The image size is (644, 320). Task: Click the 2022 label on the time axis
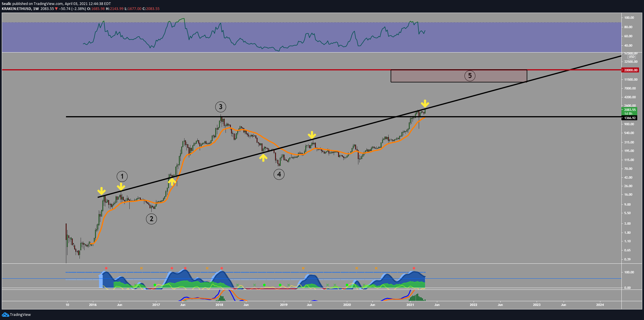[473, 305]
